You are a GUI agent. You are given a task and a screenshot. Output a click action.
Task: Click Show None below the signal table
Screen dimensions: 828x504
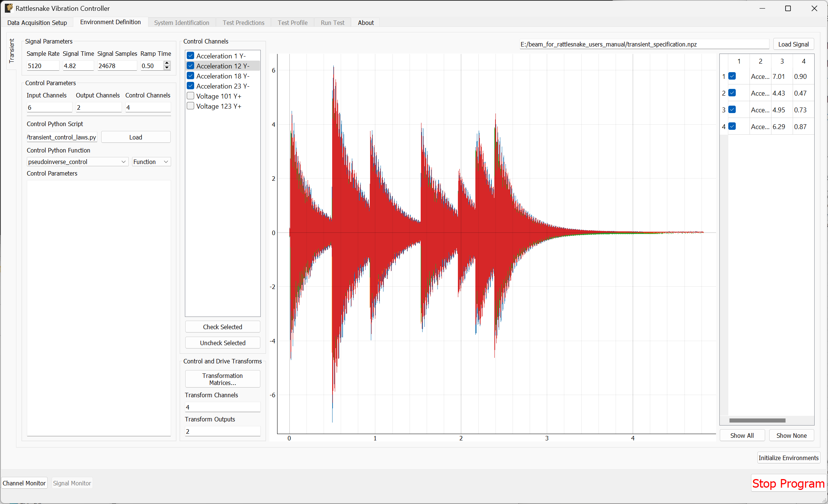(791, 435)
